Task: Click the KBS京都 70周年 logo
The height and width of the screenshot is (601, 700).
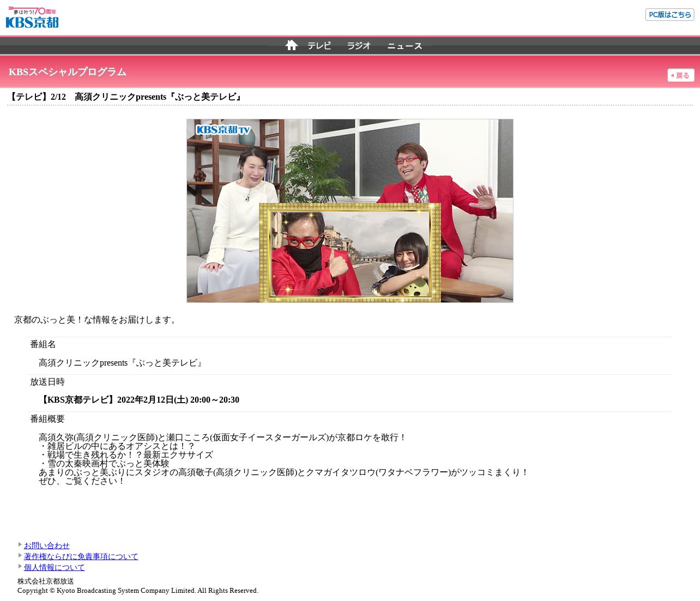Action: click(32, 17)
